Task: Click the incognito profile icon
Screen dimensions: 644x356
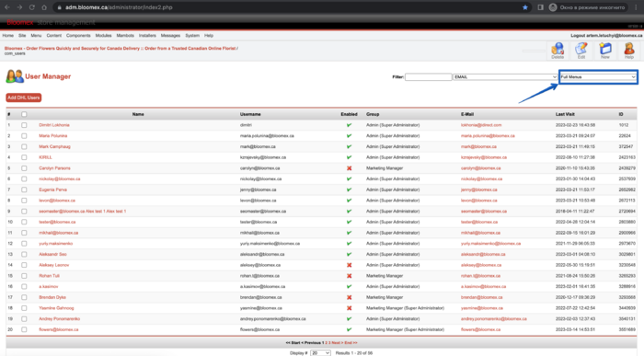Action: tap(553, 7)
